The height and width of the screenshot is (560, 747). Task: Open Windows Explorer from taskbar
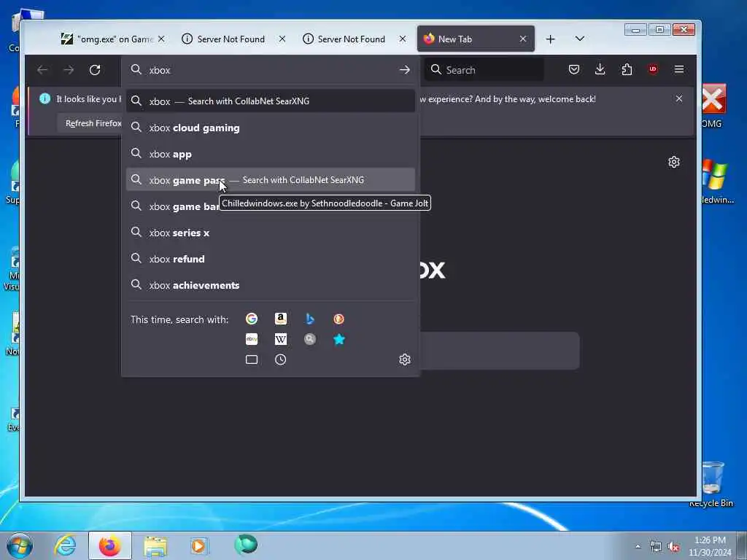coord(155,545)
